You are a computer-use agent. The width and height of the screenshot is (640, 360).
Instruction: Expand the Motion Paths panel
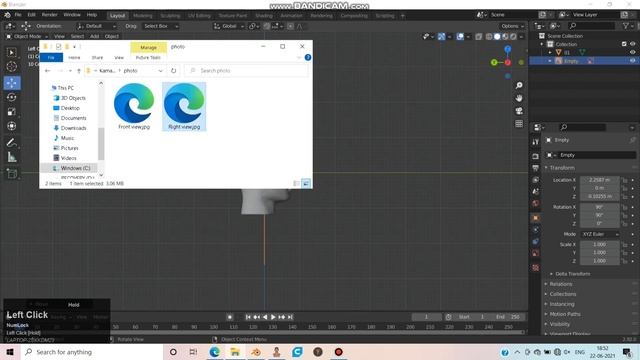pyautogui.click(x=564, y=314)
